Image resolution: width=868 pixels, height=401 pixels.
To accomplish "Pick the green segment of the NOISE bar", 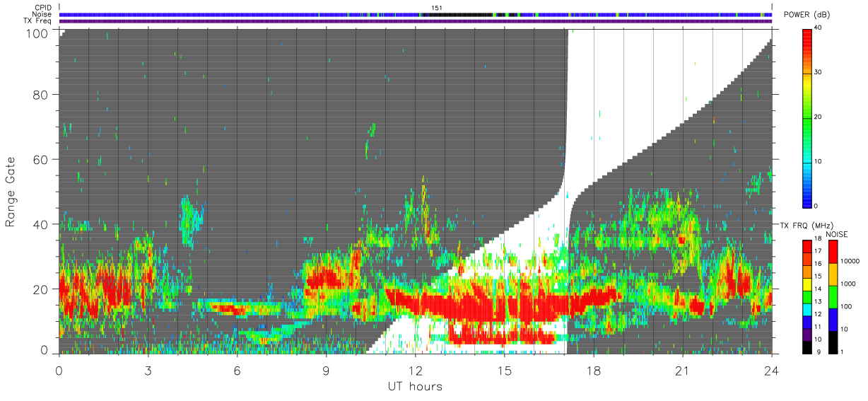I will pos(832,297).
